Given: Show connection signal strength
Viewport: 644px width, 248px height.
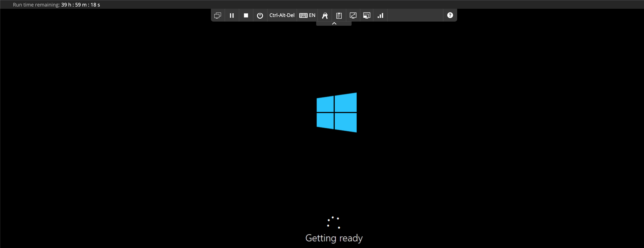Looking at the screenshot, I should [380, 15].
